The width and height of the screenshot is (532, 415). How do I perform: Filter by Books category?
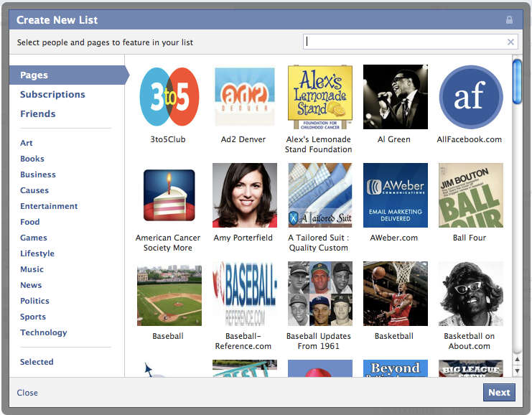32,159
